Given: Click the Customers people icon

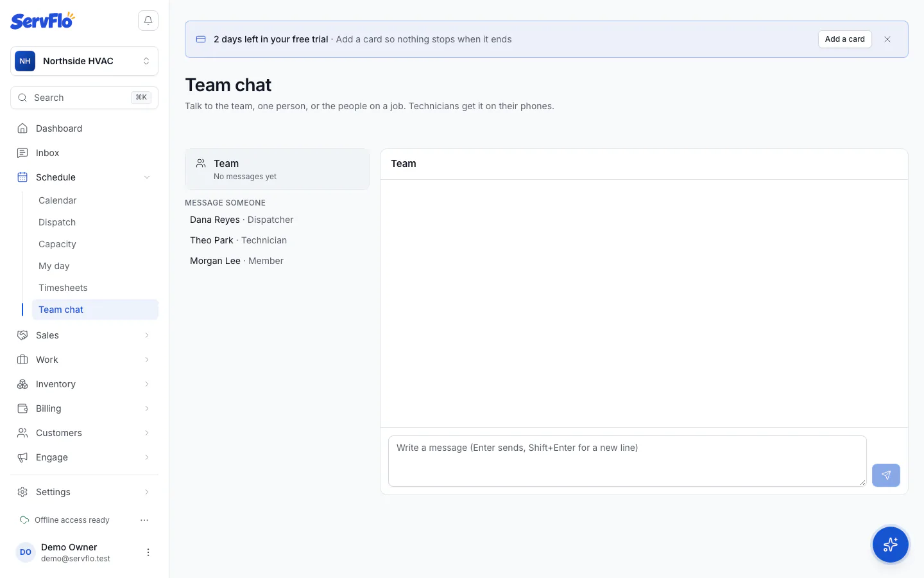Looking at the screenshot, I should click(x=22, y=433).
